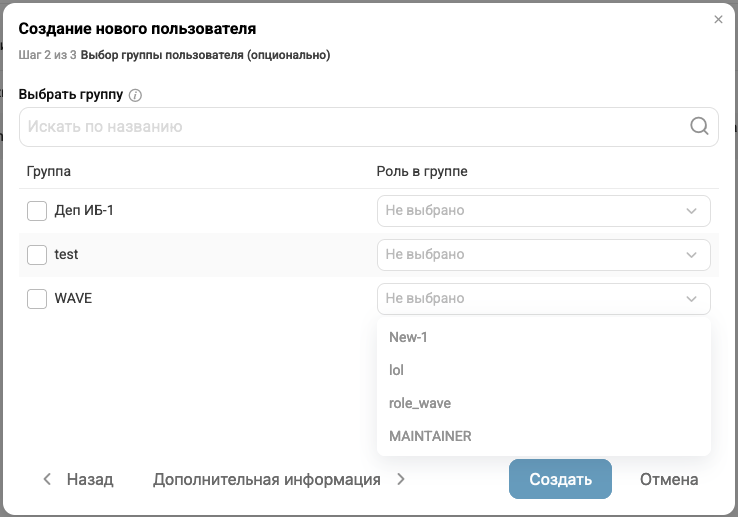Choose the "MAINTAINER" role option
This screenshot has width=738, height=517.
pyautogui.click(x=430, y=436)
